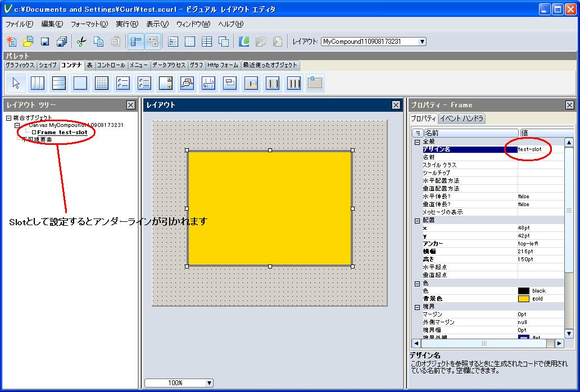The width and height of the screenshot is (580, 392).
Task: Choose the vertical columns container in palette
Action: [x=38, y=83]
